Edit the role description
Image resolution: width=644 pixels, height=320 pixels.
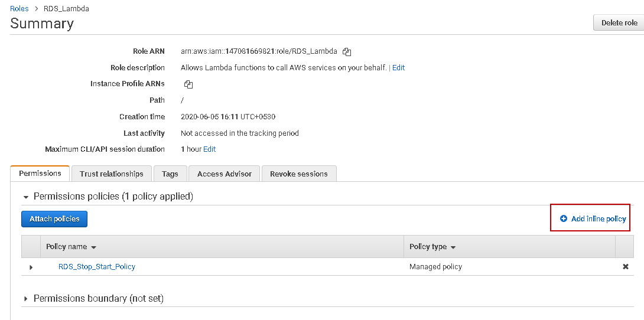click(x=399, y=68)
